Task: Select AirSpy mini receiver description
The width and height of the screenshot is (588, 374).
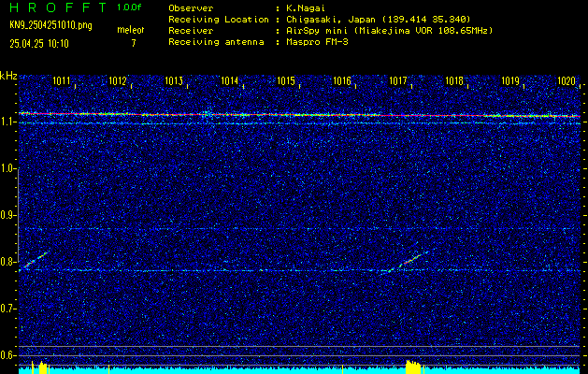Action: tap(390, 31)
